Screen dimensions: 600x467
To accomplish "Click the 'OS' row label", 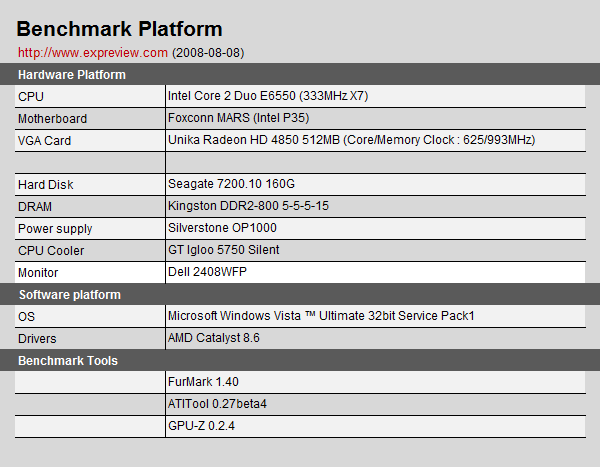I will point(26,317).
